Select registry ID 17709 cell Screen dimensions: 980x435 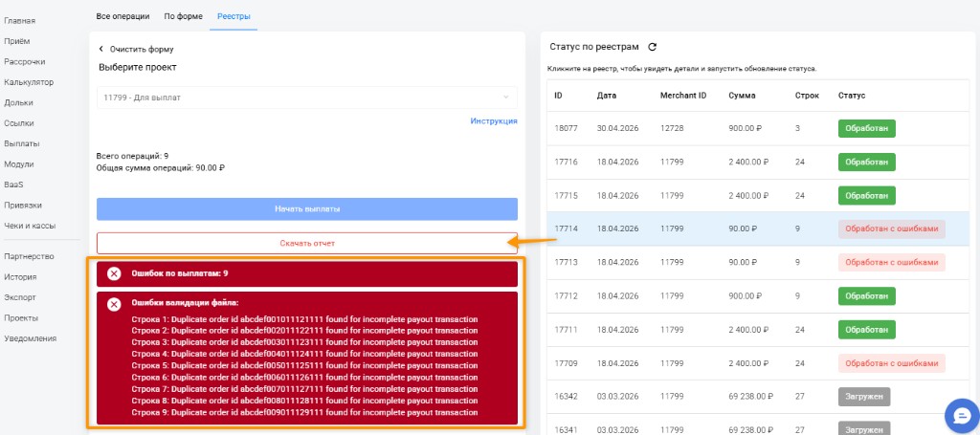[x=566, y=363]
